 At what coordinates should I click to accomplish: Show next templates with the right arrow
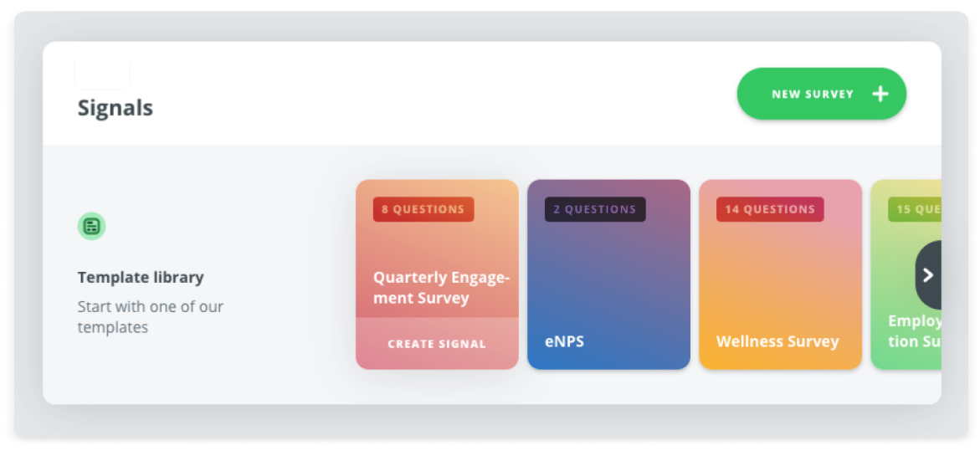928,274
